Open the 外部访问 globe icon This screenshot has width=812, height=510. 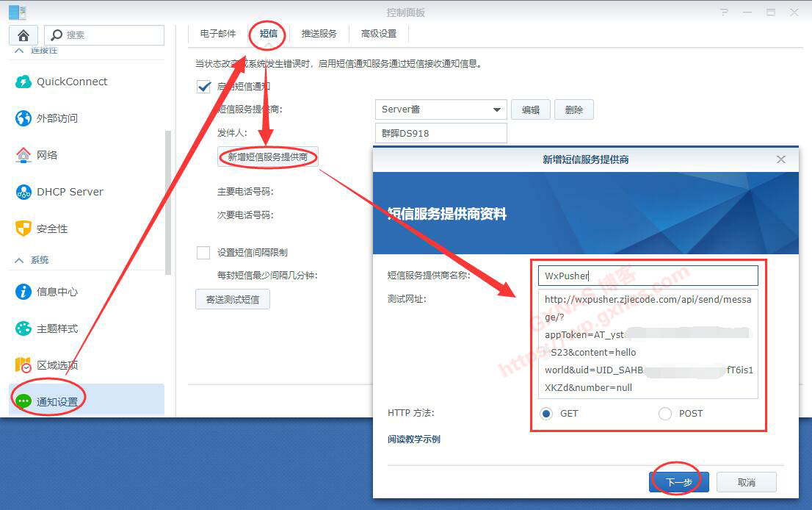click(x=23, y=118)
